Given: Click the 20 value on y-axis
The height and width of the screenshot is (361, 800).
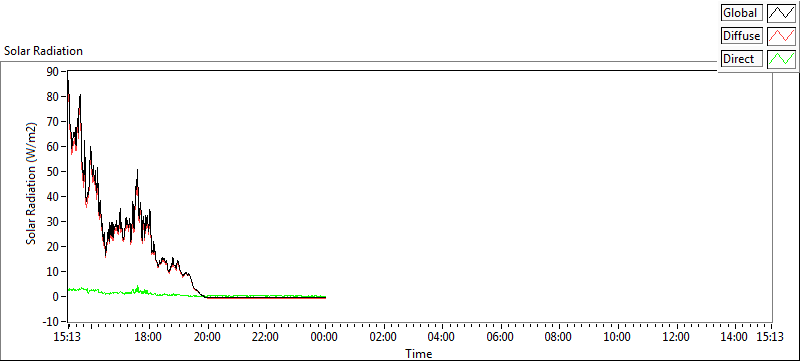Looking at the screenshot, I should pos(54,246).
